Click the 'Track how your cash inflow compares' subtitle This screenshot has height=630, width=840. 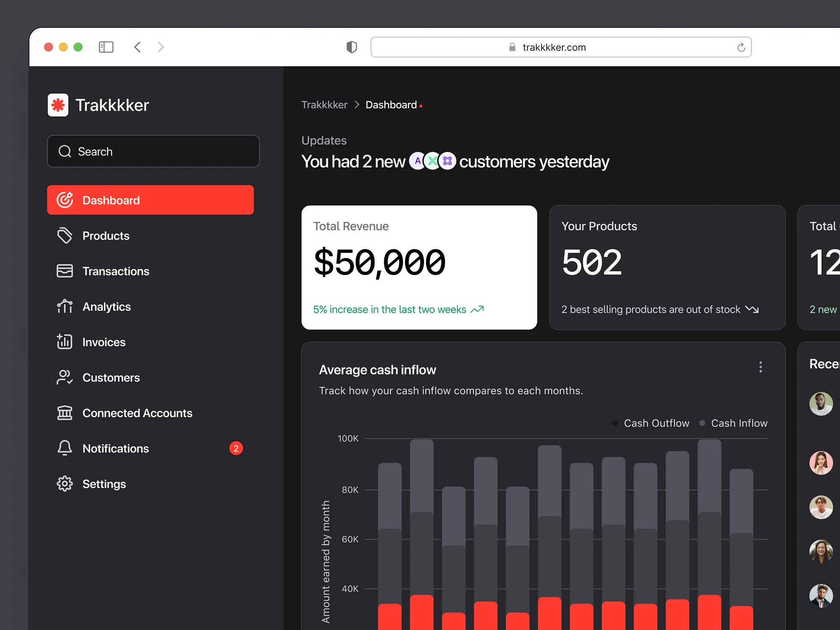pos(451,391)
